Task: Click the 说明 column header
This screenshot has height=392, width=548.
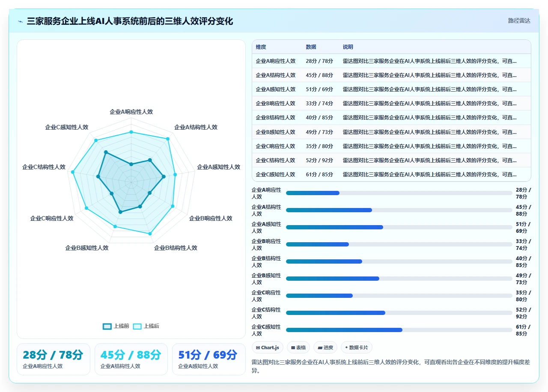Action: pyautogui.click(x=348, y=47)
